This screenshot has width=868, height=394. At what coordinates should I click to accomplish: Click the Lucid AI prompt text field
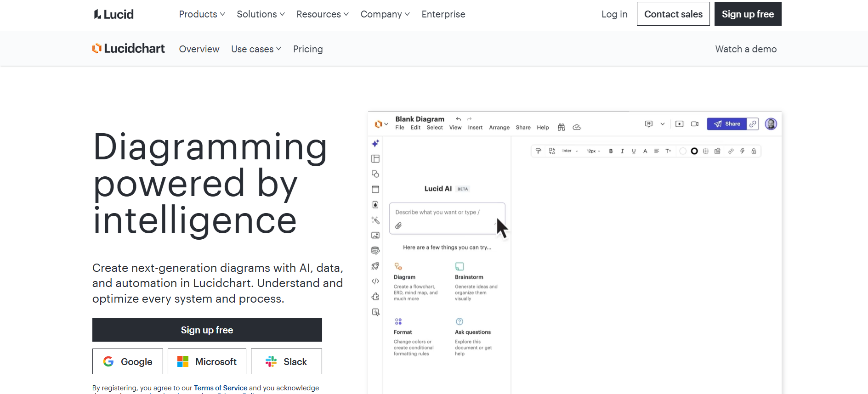click(447, 219)
